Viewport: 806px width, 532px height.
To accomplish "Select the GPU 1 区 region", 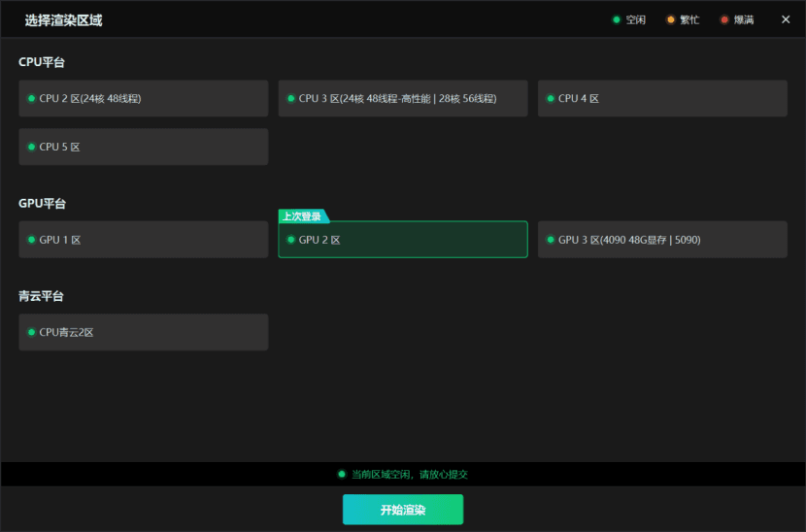I will tap(143, 240).
